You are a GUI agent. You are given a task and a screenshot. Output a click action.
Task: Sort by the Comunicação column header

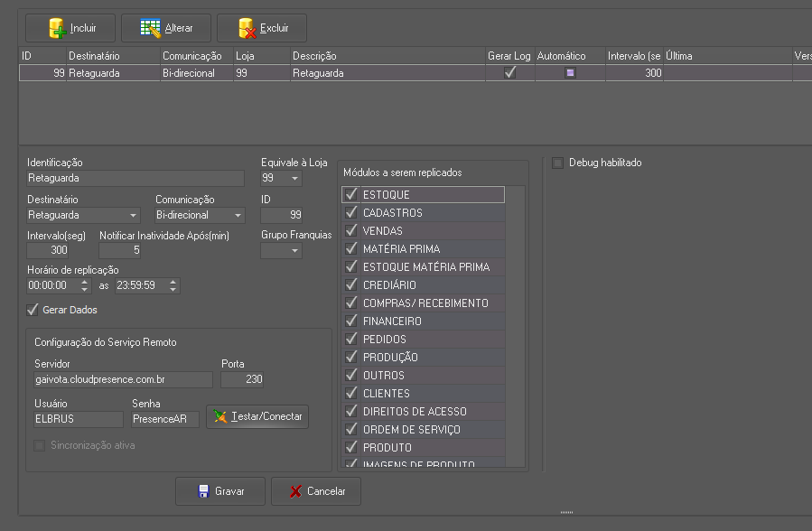tap(197, 56)
